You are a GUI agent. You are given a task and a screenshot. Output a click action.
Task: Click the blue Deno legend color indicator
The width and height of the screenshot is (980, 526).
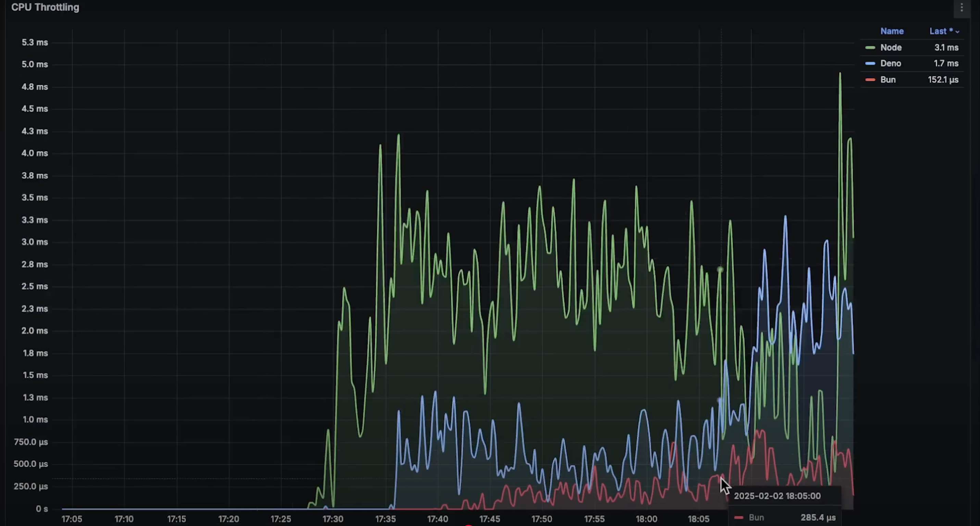click(870, 63)
